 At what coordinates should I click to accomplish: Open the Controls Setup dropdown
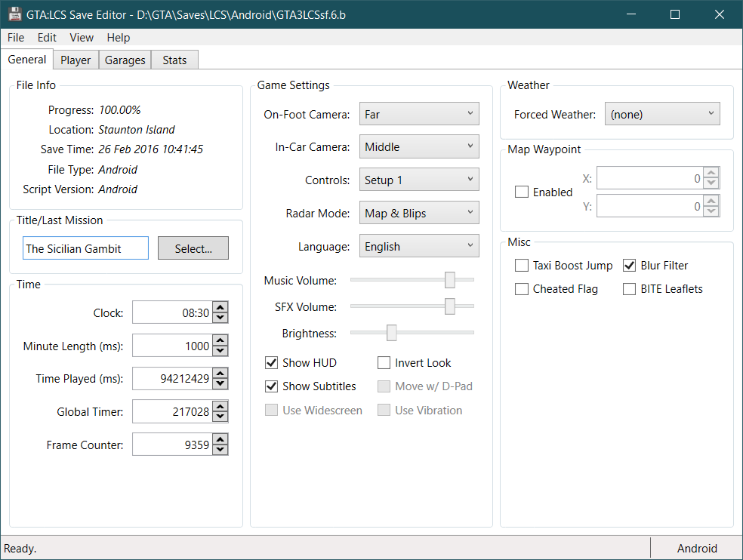[419, 180]
